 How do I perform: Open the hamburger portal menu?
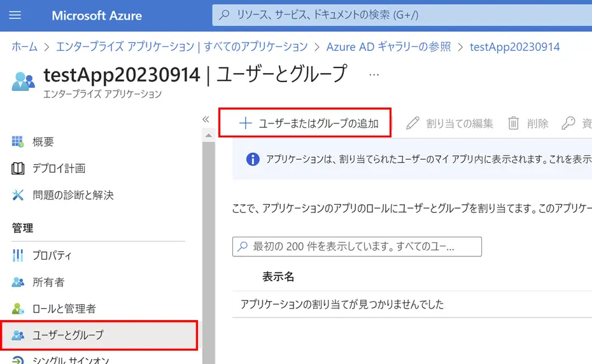(x=15, y=15)
